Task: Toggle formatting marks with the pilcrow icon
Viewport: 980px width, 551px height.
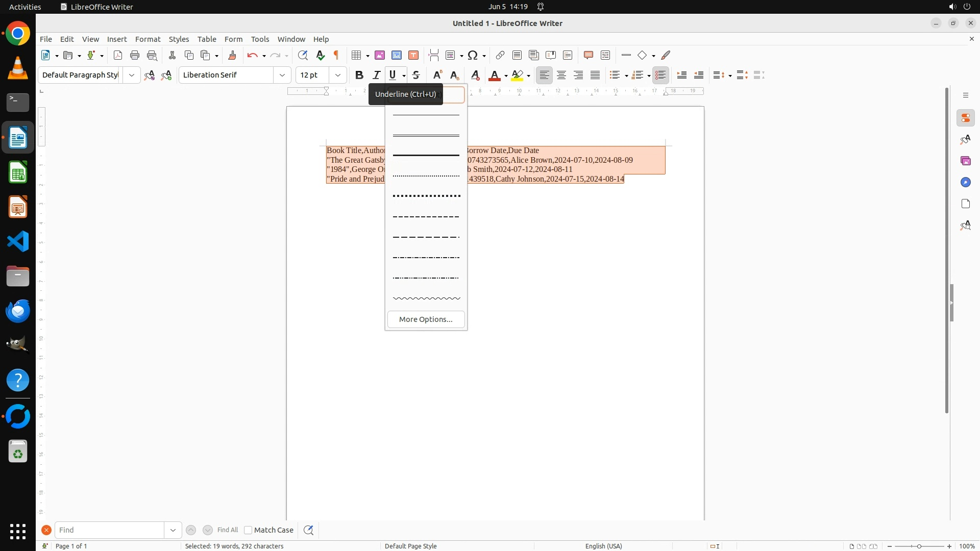Action: (x=336, y=55)
